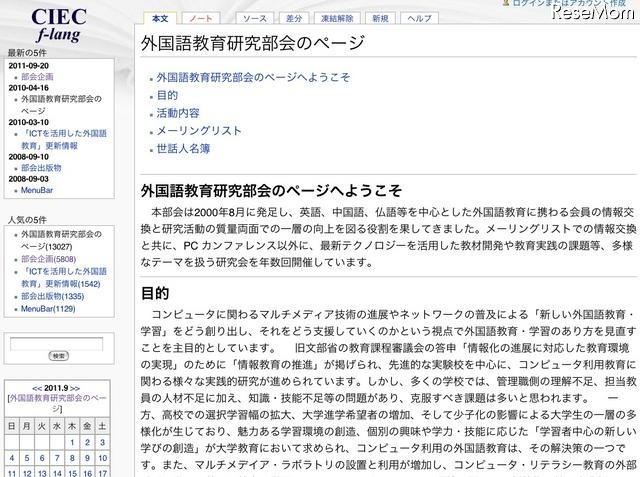Click the CIEC f-lang logo

[59, 25]
